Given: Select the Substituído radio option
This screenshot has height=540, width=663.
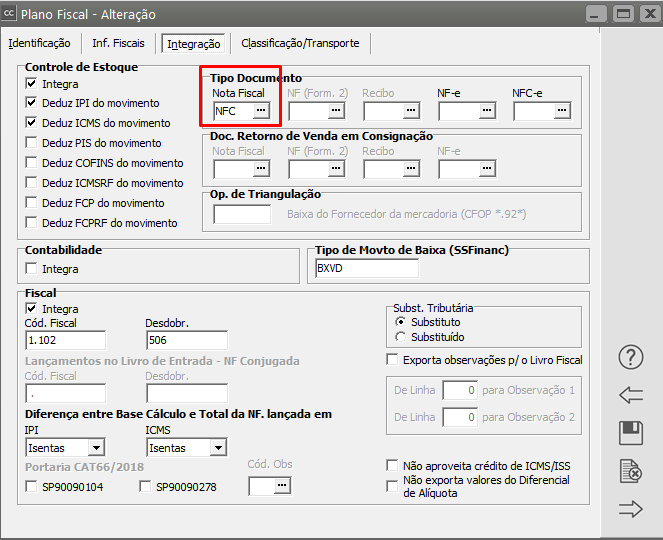Looking at the screenshot, I should 401,337.
